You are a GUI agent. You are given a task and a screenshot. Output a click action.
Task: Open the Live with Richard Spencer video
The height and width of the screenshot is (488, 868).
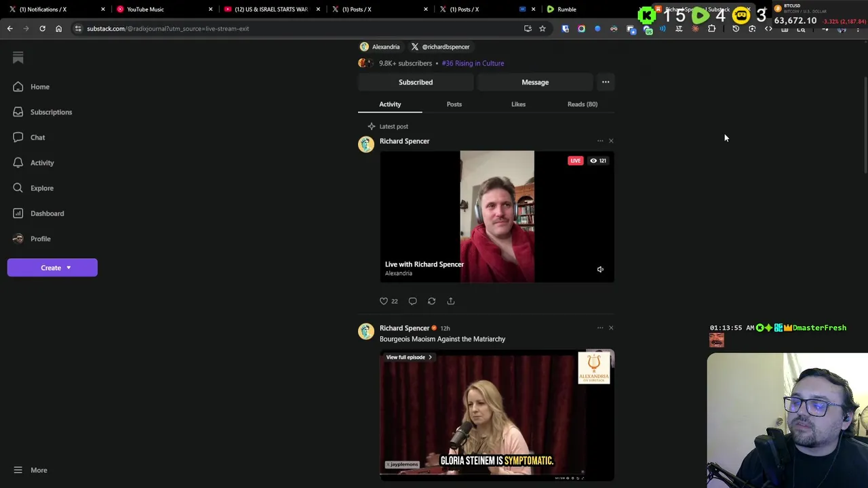497,216
